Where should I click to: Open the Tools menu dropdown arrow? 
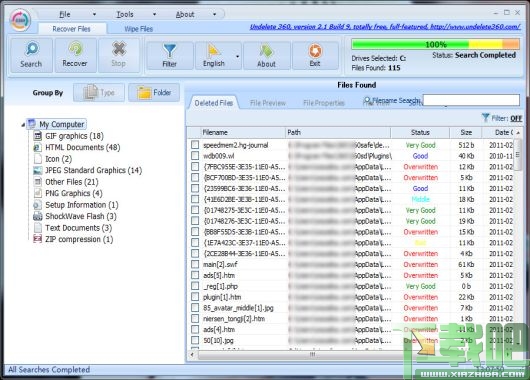pyautogui.click(x=154, y=15)
